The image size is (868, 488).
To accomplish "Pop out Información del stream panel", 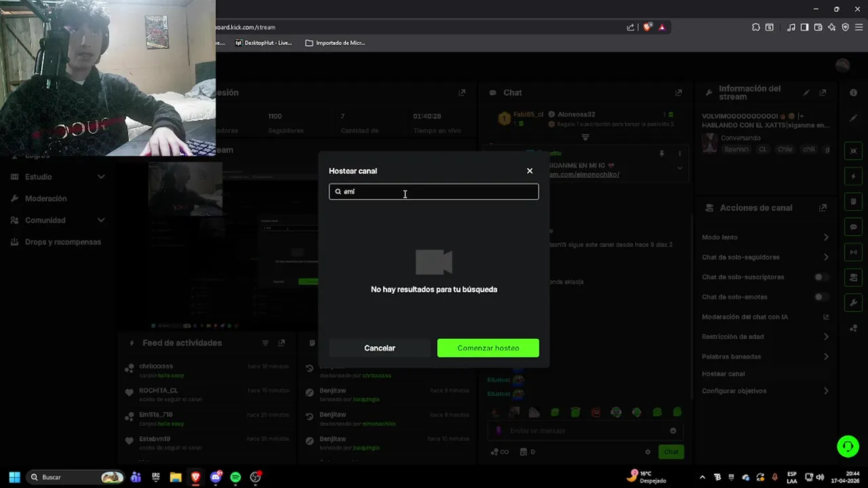I will [823, 93].
